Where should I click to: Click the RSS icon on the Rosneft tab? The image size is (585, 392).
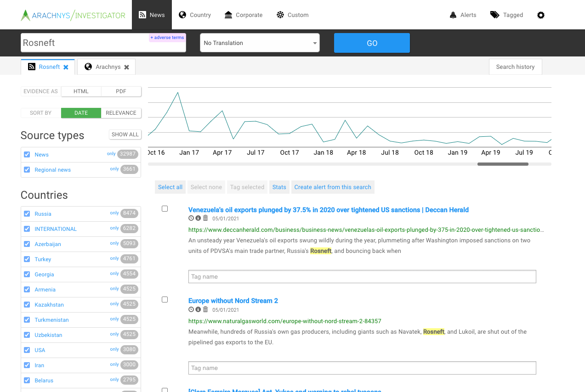tap(32, 67)
